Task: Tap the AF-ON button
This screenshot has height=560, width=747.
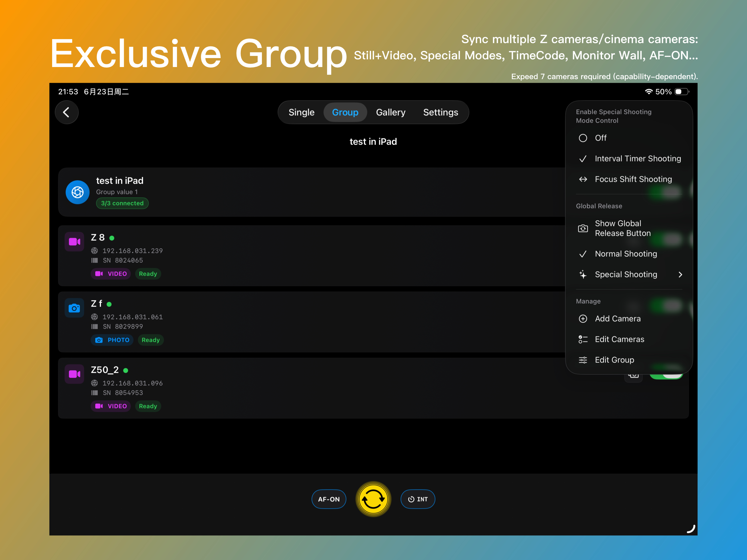Action: pos(329,499)
